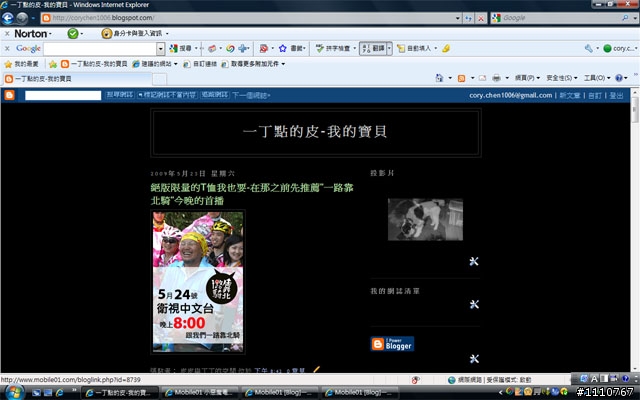Toggle the Google Toolbar translate button
Image resolution: width=640 pixels, height=400 pixels.
click(x=373, y=49)
